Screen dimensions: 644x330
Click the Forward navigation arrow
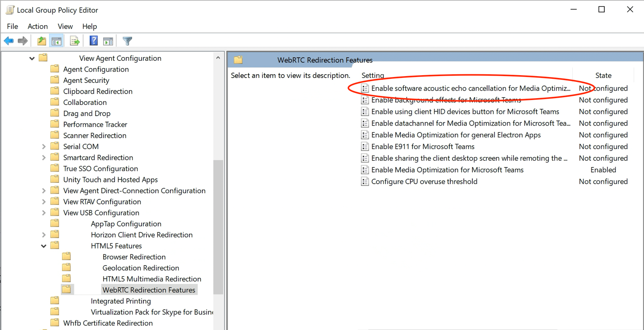(x=23, y=41)
